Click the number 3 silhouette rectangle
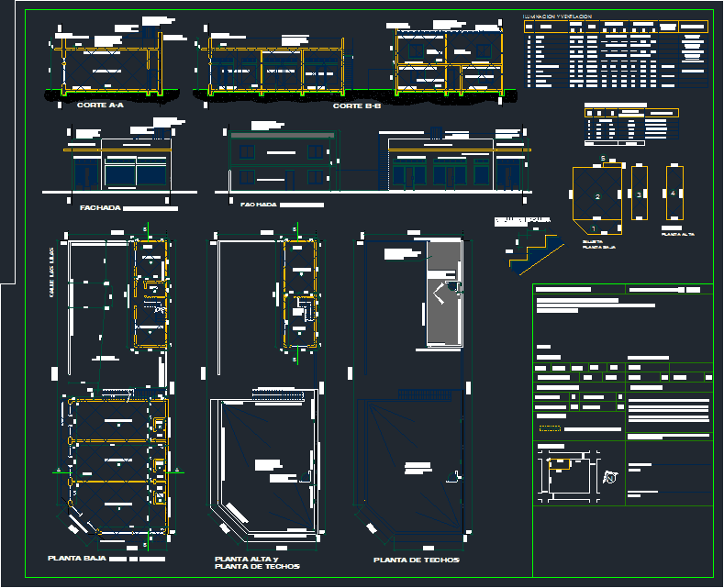This screenshot has width=724, height=588. coord(640,195)
